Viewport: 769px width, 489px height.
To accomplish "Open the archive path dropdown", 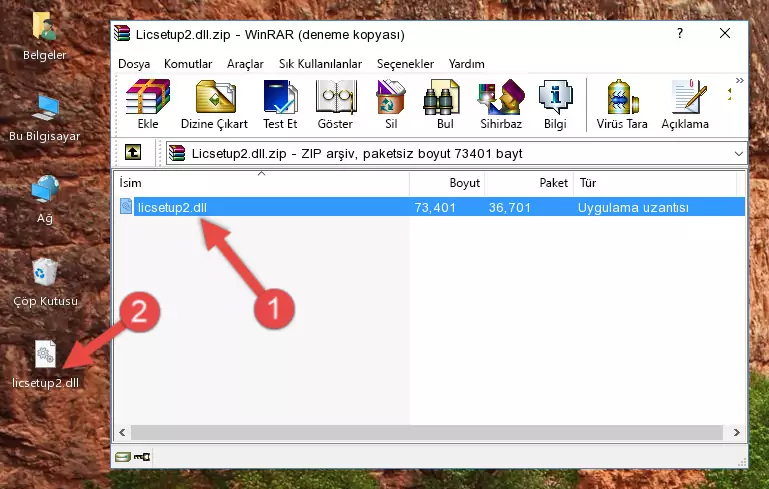I will [739, 154].
